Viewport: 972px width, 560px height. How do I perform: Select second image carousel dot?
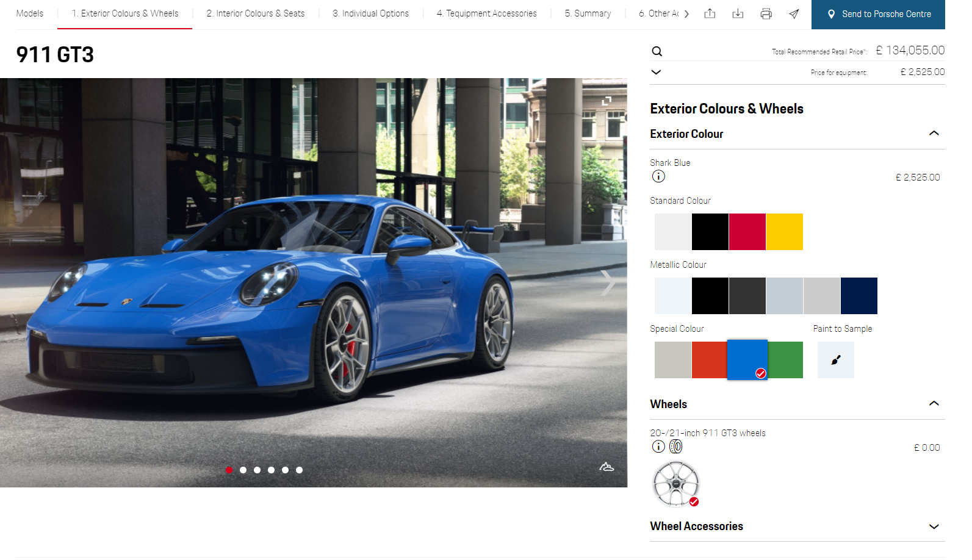click(x=243, y=470)
